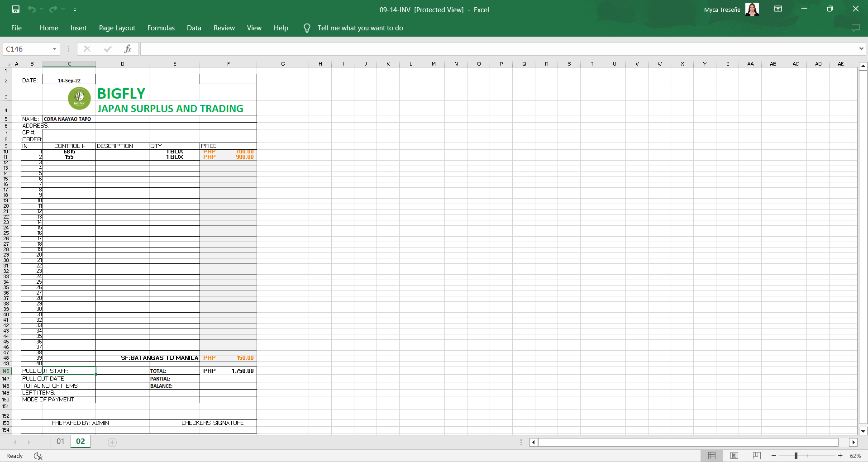This screenshot has height=462, width=868.
Task: Click the CHECKERS SIGNATURE cell
Action: pyautogui.click(x=213, y=423)
